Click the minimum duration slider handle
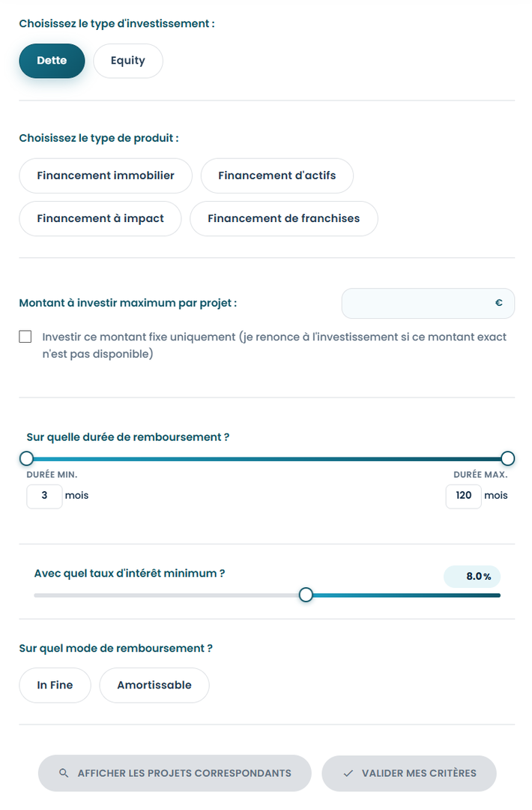This screenshot has height=810, width=532. point(26,458)
